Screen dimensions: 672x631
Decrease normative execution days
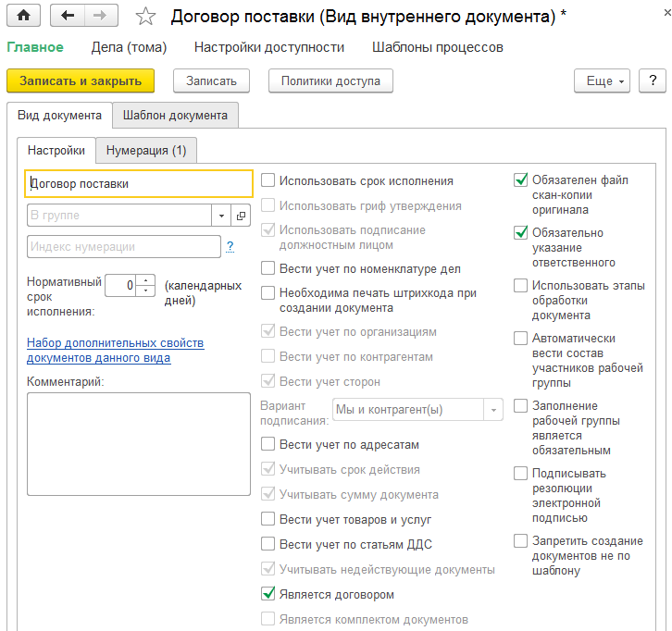tap(145, 291)
